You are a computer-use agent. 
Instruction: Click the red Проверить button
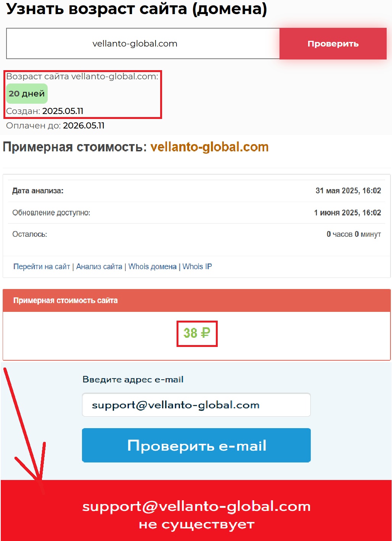(x=333, y=43)
